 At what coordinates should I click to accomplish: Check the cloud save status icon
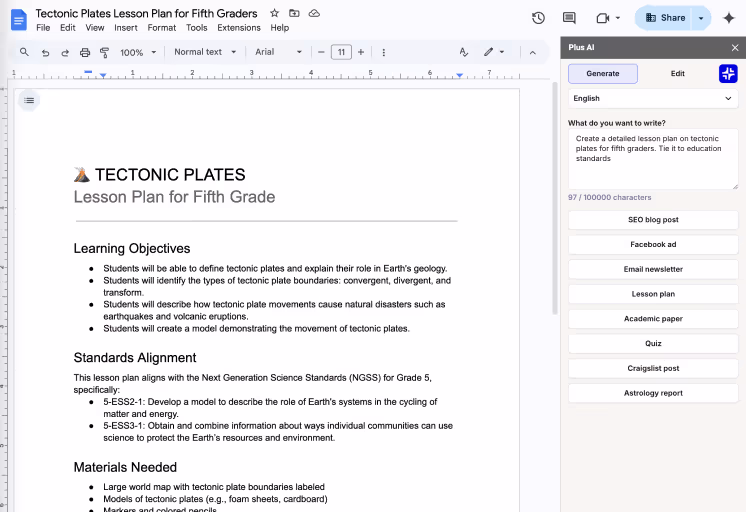(314, 13)
